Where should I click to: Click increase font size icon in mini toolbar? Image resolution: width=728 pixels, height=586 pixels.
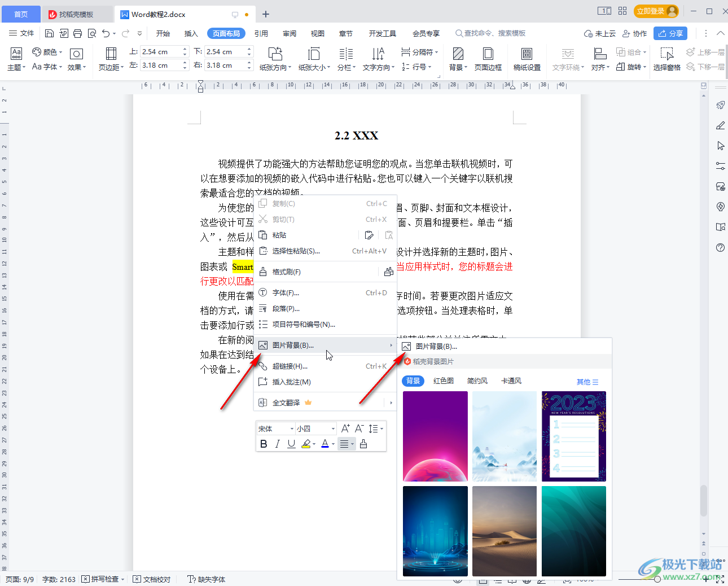pyautogui.click(x=345, y=428)
